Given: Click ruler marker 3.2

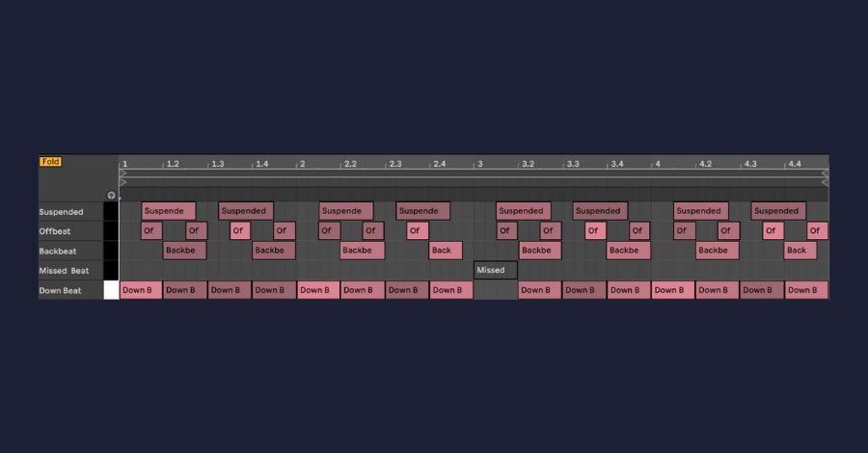Looking at the screenshot, I should [529, 164].
